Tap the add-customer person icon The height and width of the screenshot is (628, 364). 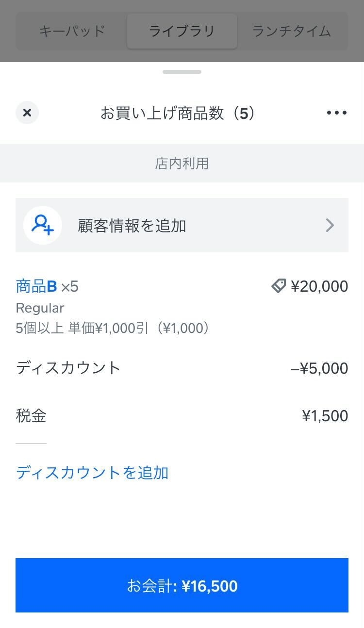[x=43, y=225]
